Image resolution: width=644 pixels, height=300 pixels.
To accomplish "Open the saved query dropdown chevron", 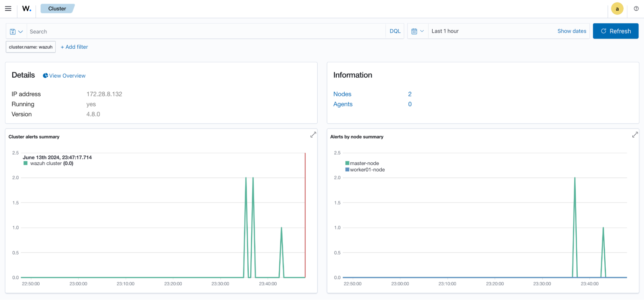I will click(20, 31).
